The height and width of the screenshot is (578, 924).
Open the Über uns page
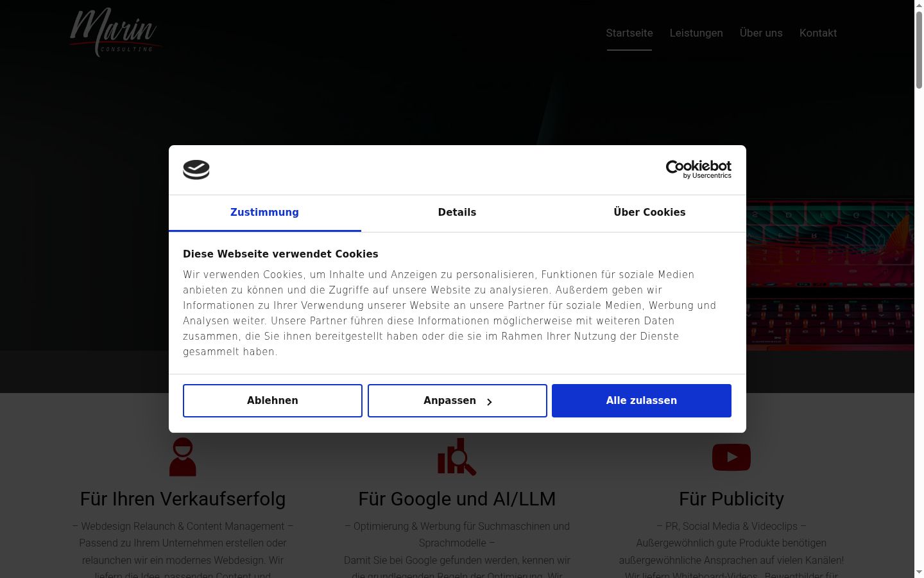[x=761, y=33]
